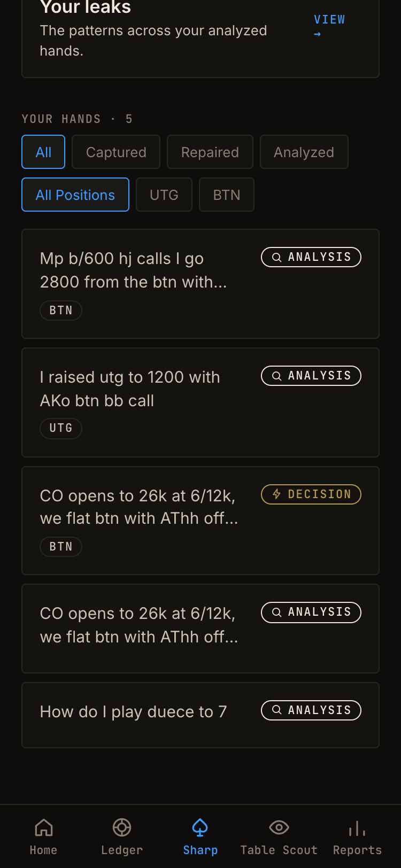Filter hands by UTG position
The width and height of the screenshot is (401, 868).
[x=164, y=195]
